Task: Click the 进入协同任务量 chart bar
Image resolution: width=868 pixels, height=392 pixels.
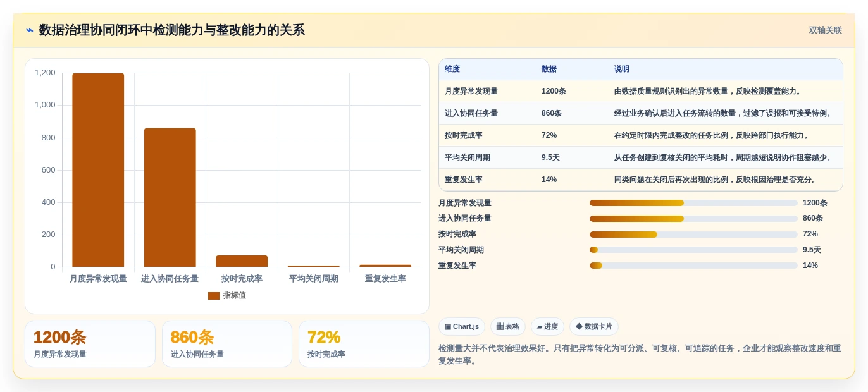Action: click(170, 197)
